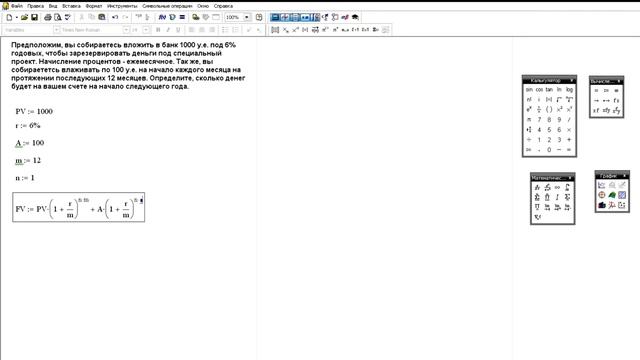Close the Вычисления palette
The image size is (640, 360).
(x=619, y=81)
